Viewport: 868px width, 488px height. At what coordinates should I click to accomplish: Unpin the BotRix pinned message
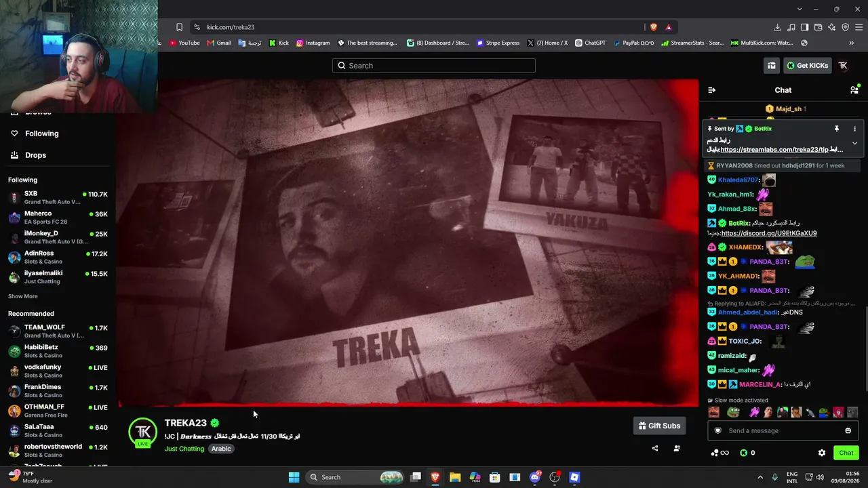pyautogui.click(x=837, y=129)
